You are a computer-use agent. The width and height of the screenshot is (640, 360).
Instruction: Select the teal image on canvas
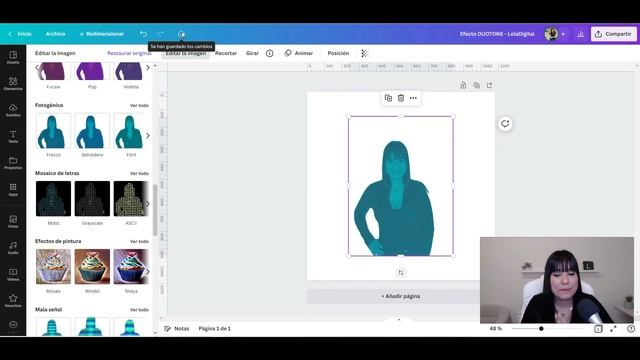[400, 186]
